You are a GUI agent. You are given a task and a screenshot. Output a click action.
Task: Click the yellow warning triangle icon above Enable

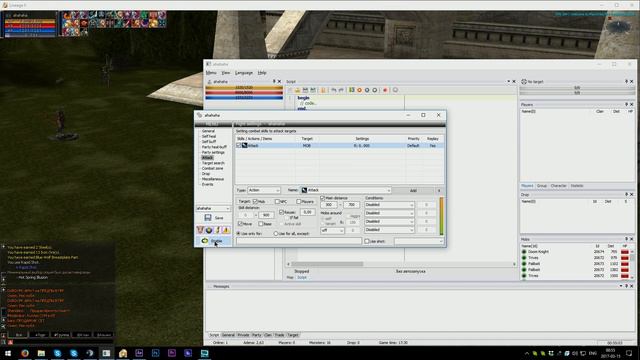tap(226, 230)
